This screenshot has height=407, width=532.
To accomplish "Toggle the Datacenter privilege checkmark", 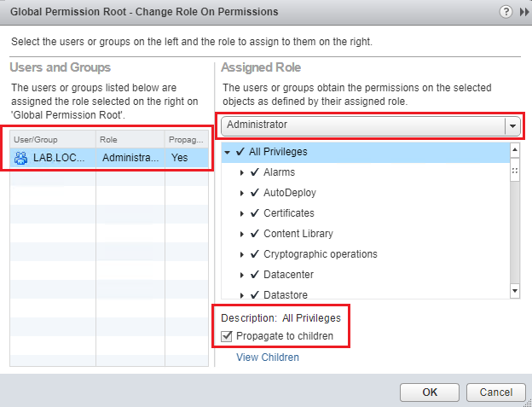I will [254, 275].
